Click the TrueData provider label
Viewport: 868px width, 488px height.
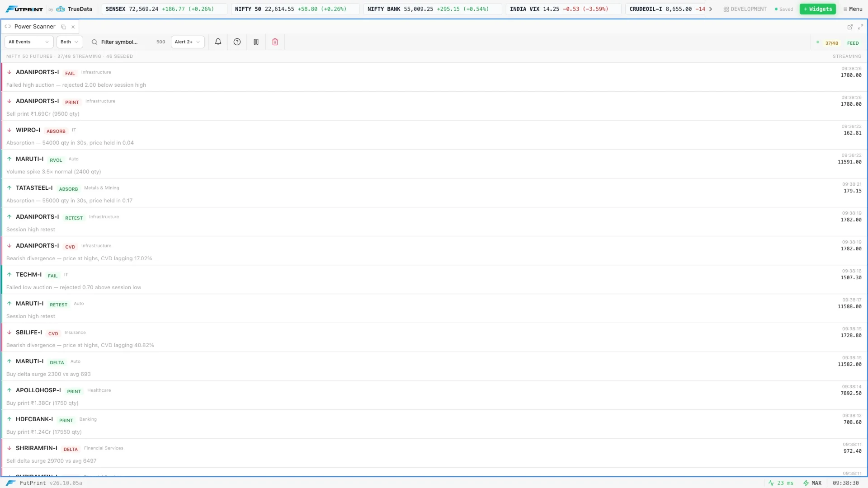pos(75,9)
